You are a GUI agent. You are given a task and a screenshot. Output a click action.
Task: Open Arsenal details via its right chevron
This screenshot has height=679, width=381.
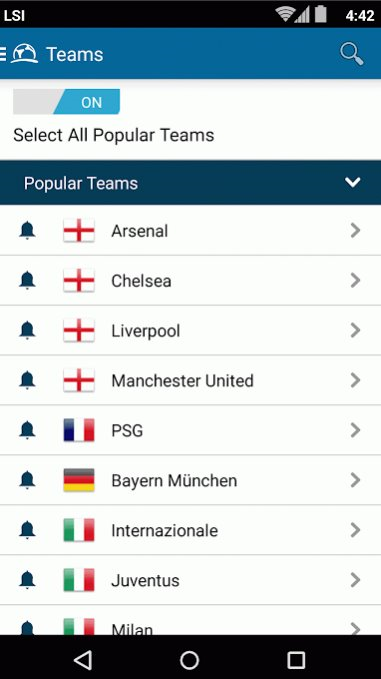(x=355, y=230)
